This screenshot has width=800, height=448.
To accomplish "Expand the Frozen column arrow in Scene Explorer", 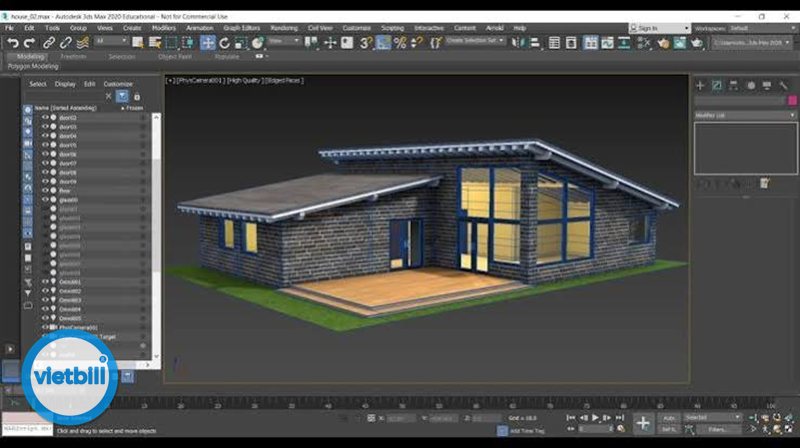I will point(122,108).
